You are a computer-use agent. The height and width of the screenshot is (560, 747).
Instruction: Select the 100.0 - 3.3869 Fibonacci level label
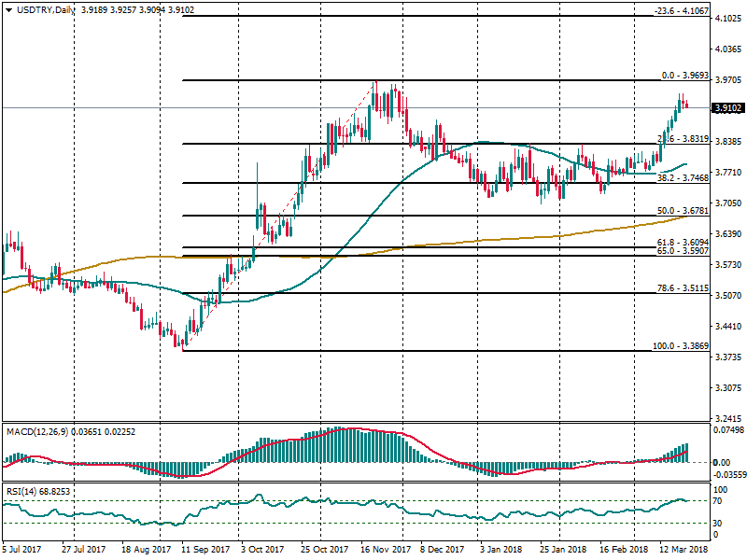pyautogui.click(x=683, y=346)
